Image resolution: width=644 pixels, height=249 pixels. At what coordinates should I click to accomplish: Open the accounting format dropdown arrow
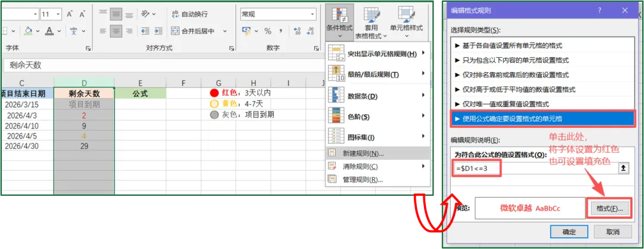[x=256, y=31]
